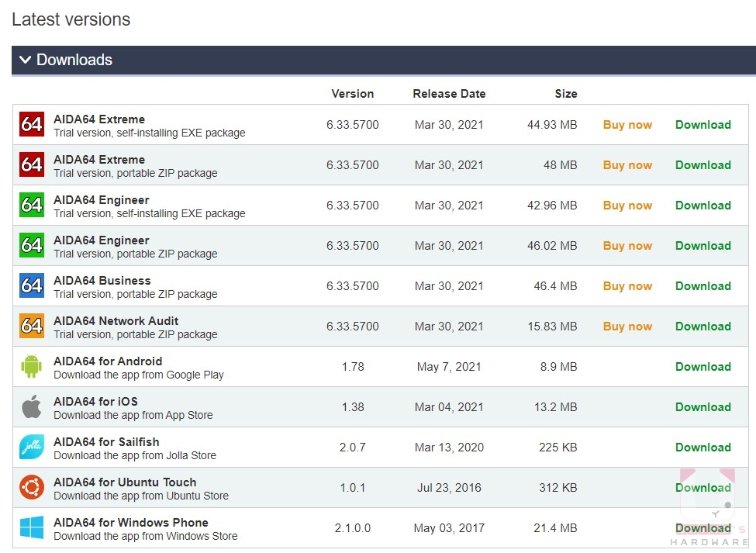Download AIDA64 Business portable ZIP package

coord(703,286)
